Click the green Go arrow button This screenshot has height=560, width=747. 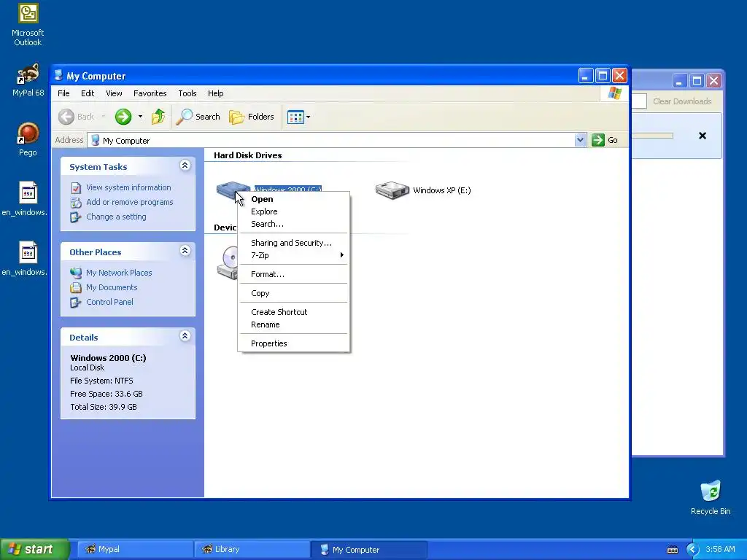pos(598,140)
